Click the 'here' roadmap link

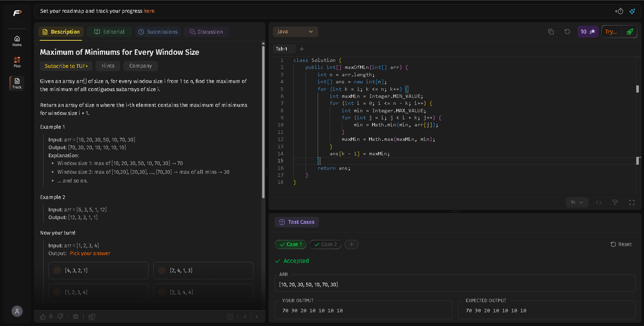[149, 11]
